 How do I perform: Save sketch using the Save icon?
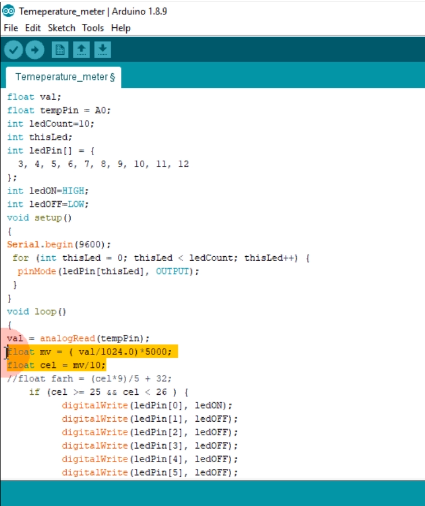pyautogui.click(x=103, y=50)
